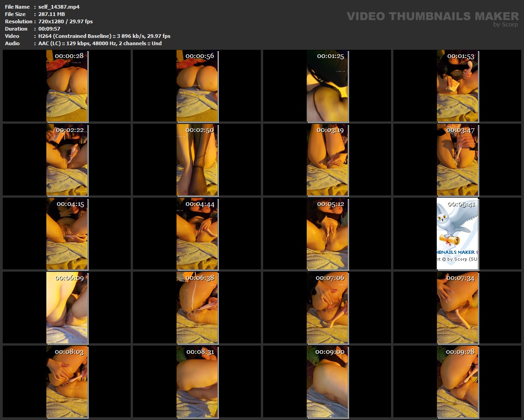Click the Duration value 00:09:57

tap(49, 29)
